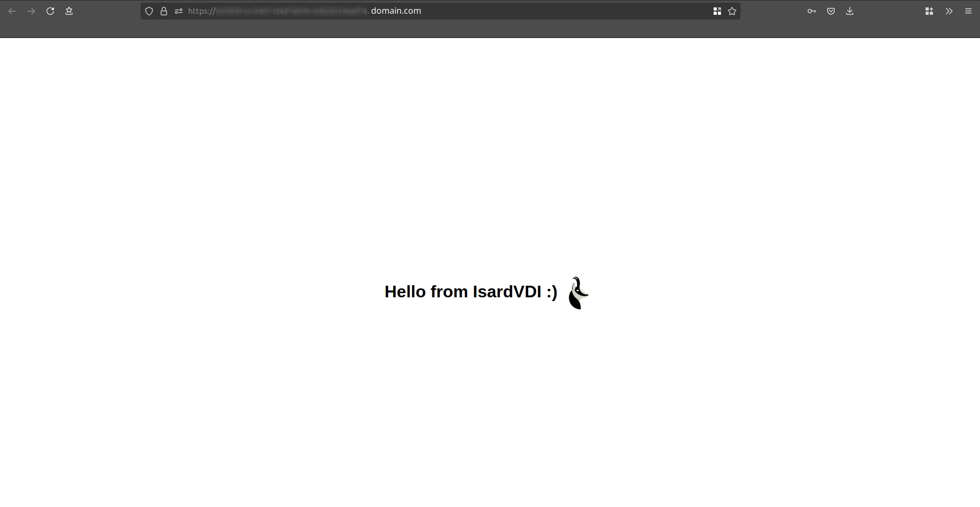Click the grid-plus icon in the toolbar
The height and width of the screenshot is (507, 980).
[x=929, y=11]
